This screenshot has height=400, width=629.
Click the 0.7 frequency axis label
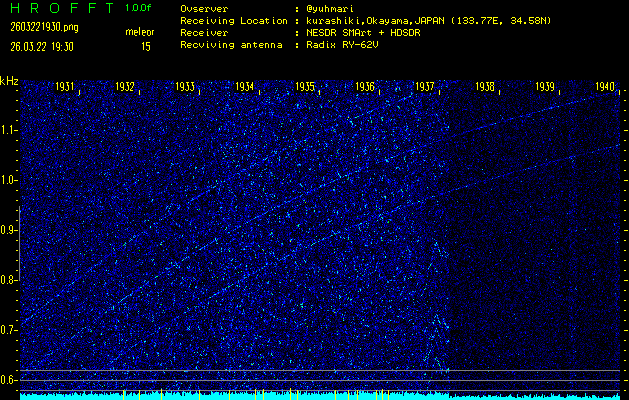pyautogui.click(x=8, y=330)
